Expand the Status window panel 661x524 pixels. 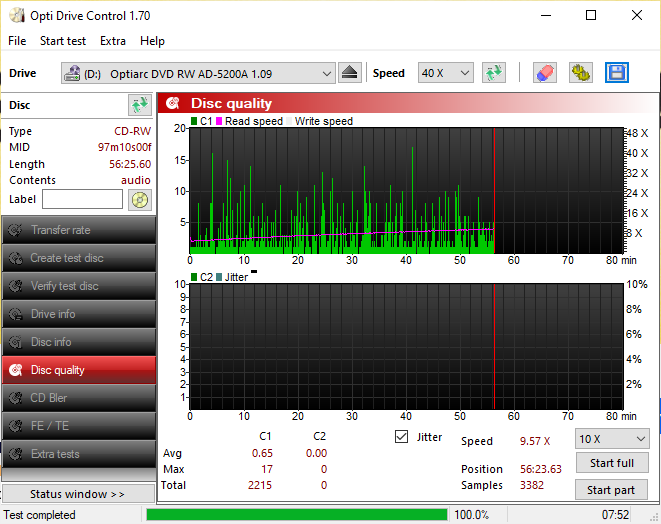coord(78,494)
